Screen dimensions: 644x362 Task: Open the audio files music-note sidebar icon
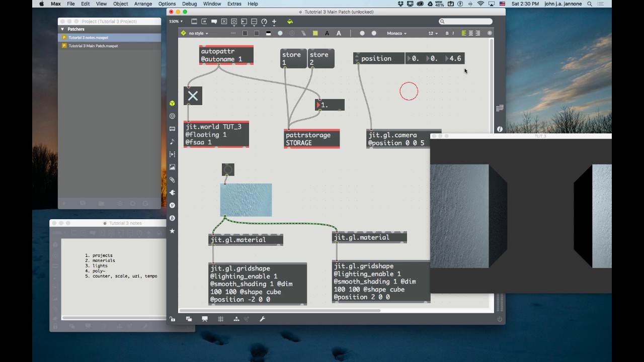click(x=172, y=142)
